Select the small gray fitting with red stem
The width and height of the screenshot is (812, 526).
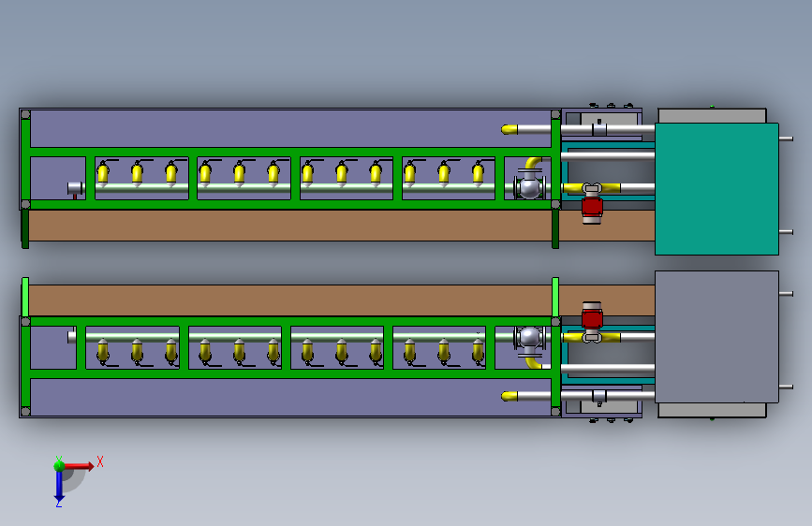(75, 189)
